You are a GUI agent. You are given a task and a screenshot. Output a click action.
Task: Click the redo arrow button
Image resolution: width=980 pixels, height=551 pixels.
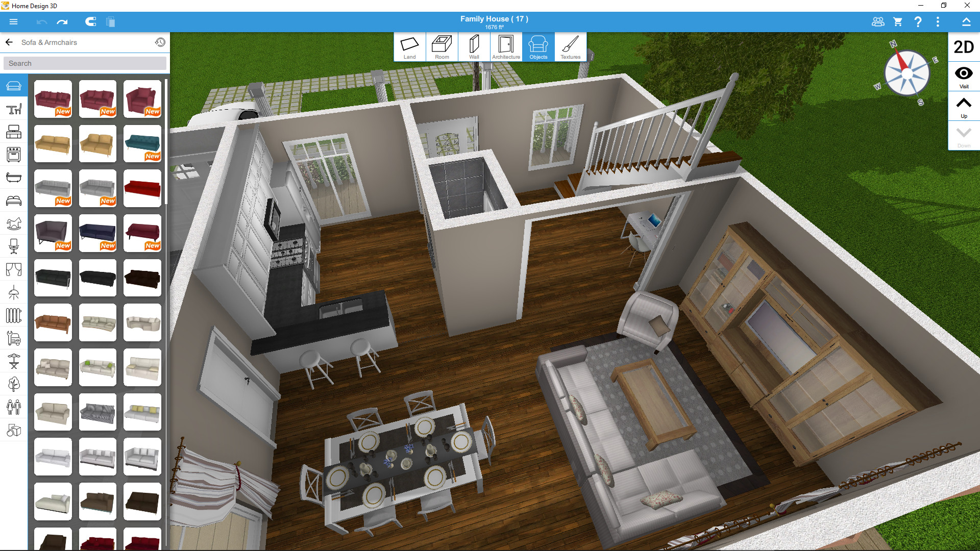[x=63, y=21]
